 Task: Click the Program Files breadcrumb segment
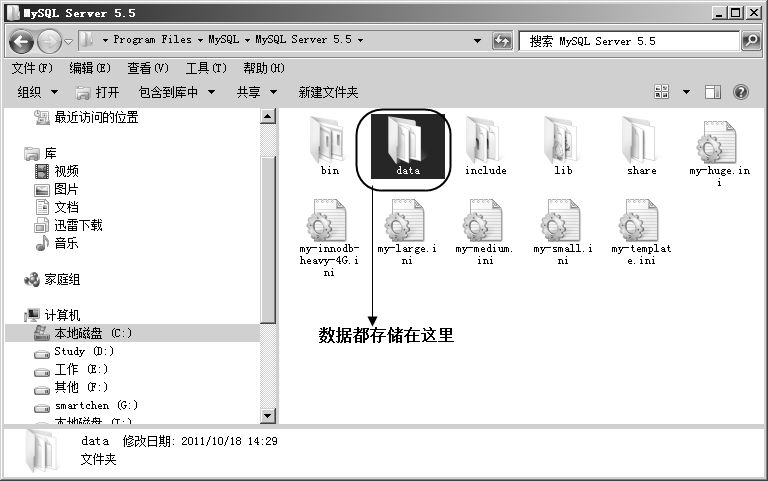[152, 39]
